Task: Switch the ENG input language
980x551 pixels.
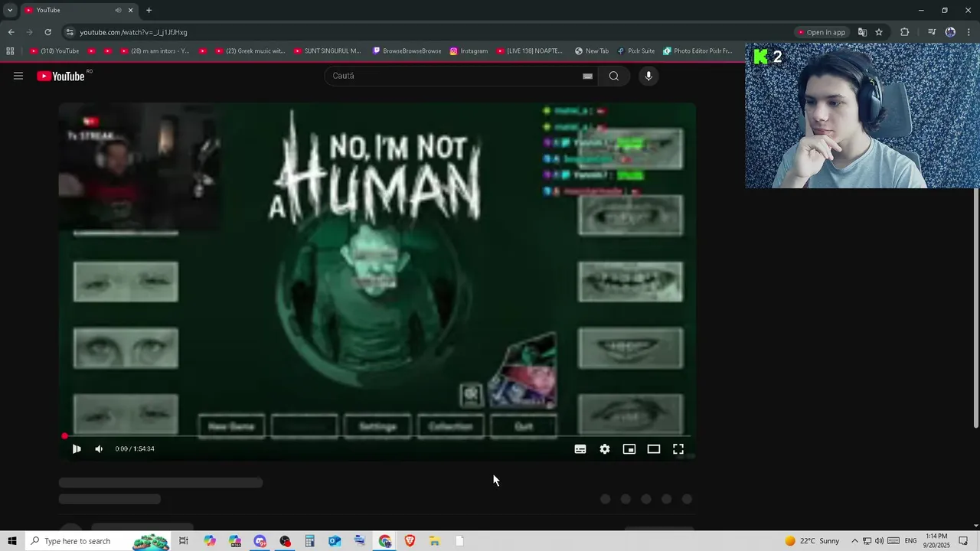Action: click(x=910, y=541)
